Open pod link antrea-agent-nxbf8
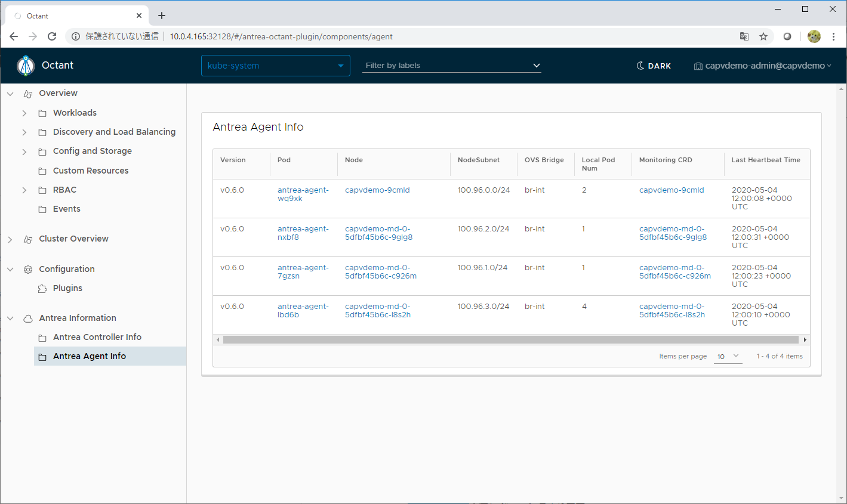This screenshot has width=847, height=504. [303, 233]
